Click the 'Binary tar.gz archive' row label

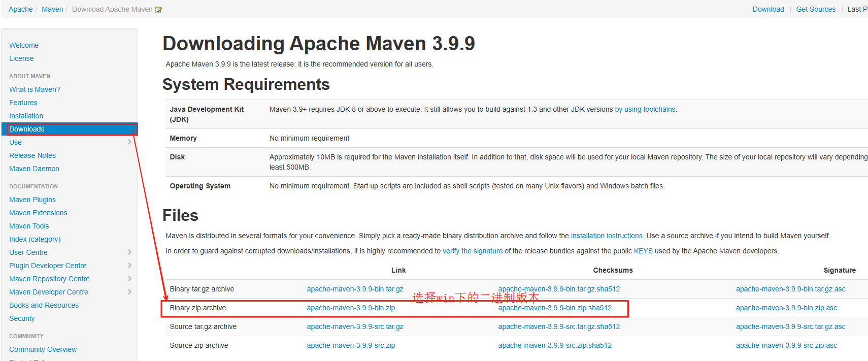pyautogui.click(x=202, y=289)
